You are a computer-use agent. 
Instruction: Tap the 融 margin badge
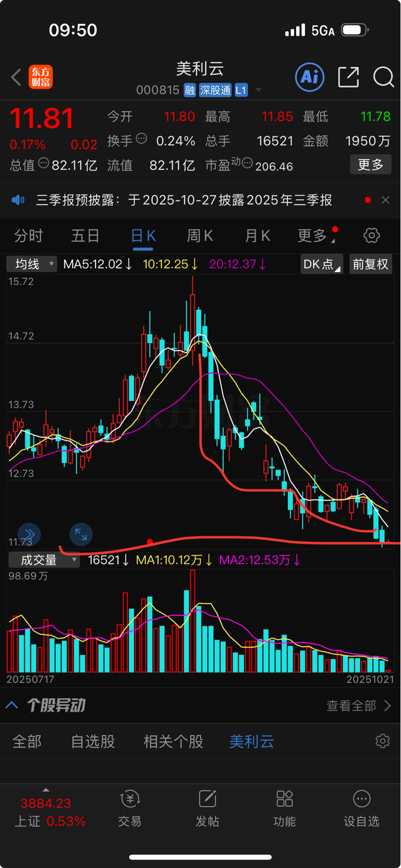click(x=190, y=90)
